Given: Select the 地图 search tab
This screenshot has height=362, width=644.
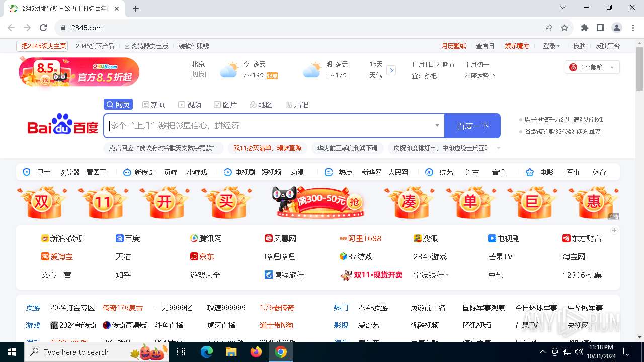Looking at the screenshot, I should coord(261,105).
